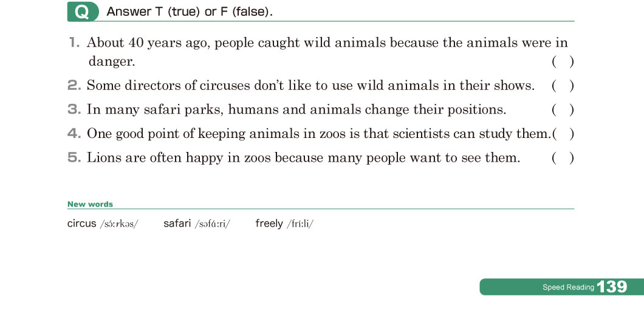
Task: Click the green number 1 marker
Action: point(74,43)
